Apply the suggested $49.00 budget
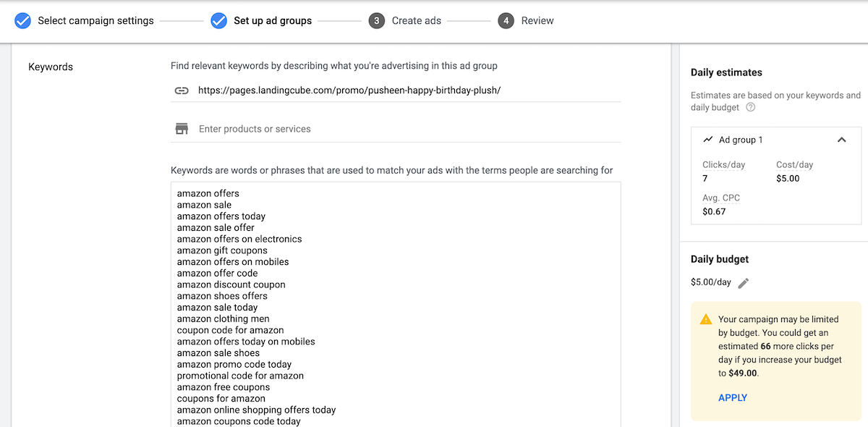868x427 pixels. point(733,397)
